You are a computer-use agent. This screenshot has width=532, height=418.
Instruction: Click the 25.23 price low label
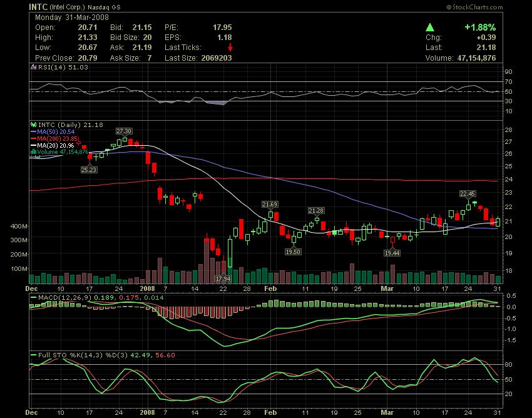89,170
